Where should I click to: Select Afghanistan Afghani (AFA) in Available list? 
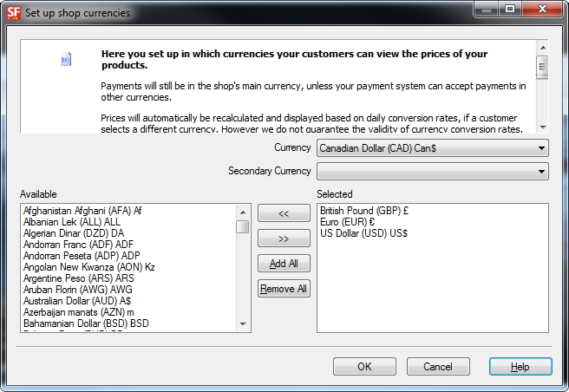[82, 210]
